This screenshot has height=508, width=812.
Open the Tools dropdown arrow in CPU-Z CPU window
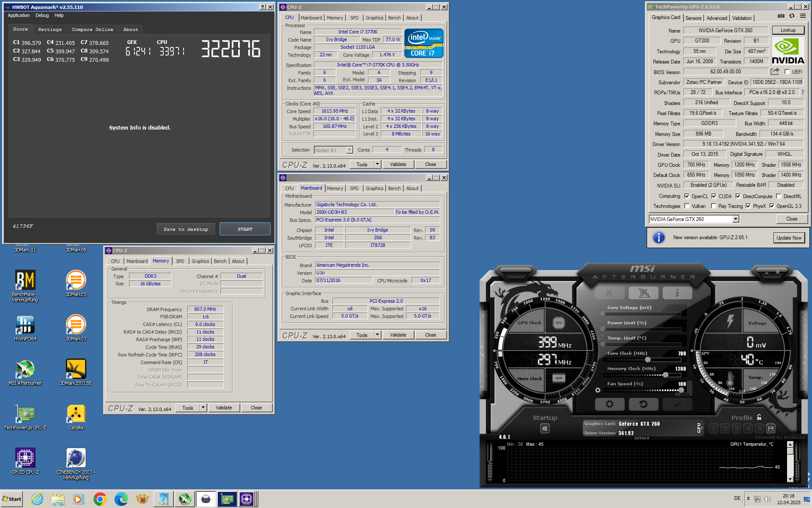coord(377,164)
